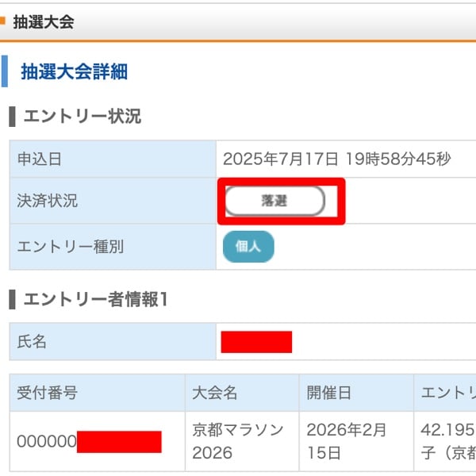476x476 pixels.
Task: Select the 抽選大会 header title
Action: pos(43,21)
